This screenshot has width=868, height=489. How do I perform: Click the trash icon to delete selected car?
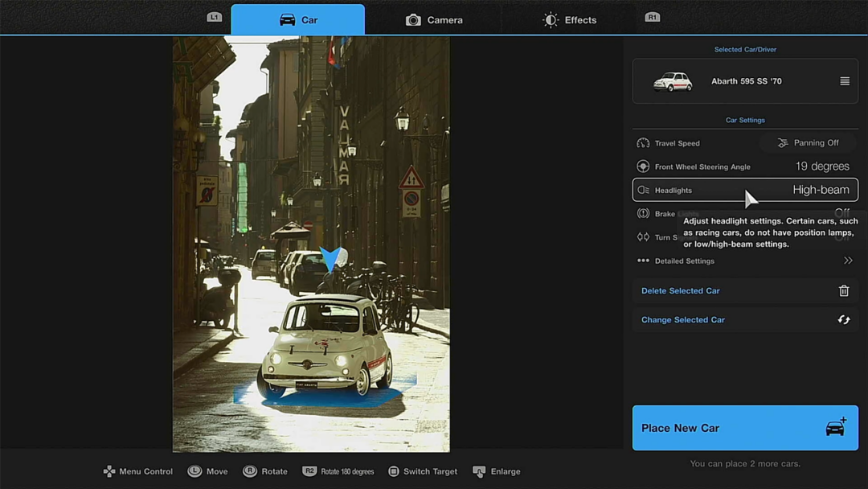[x=844, y=291]
